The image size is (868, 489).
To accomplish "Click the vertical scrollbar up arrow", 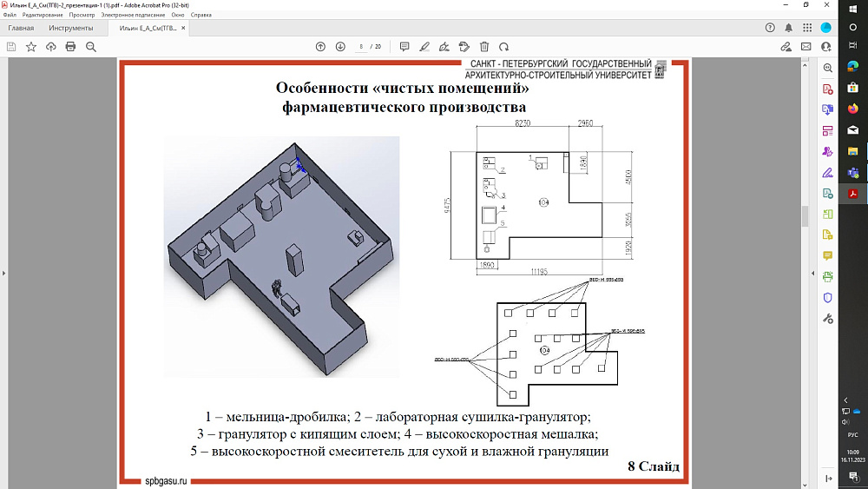I will pos(805,66).
